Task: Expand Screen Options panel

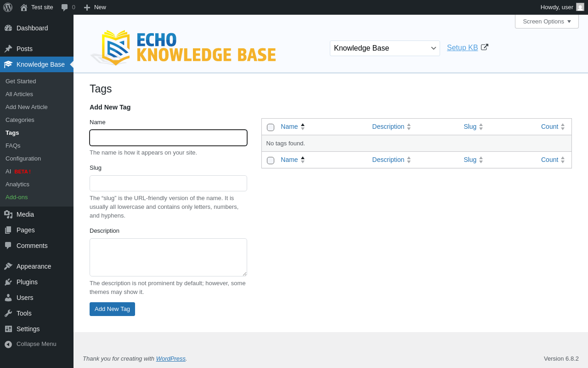Action: click(x=547, y=21)
